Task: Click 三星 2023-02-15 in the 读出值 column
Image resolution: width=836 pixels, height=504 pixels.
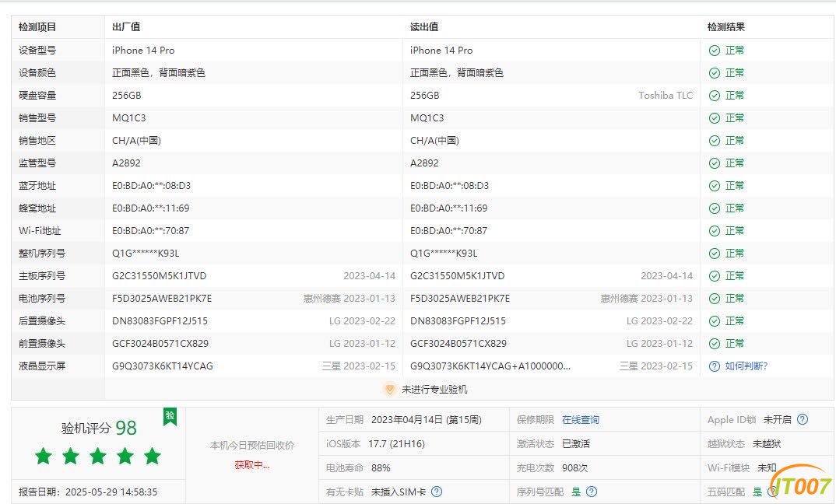Action: point(656,366)
